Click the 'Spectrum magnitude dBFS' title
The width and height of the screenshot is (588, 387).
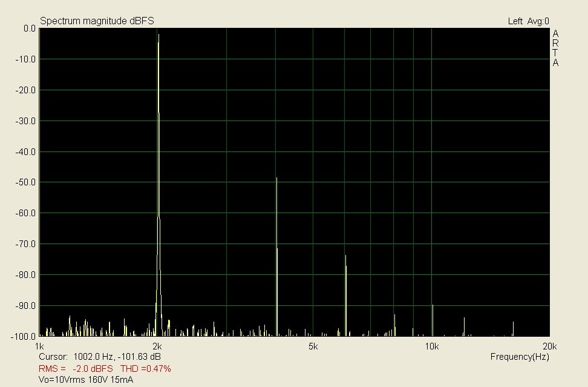[x=97, y=21]
